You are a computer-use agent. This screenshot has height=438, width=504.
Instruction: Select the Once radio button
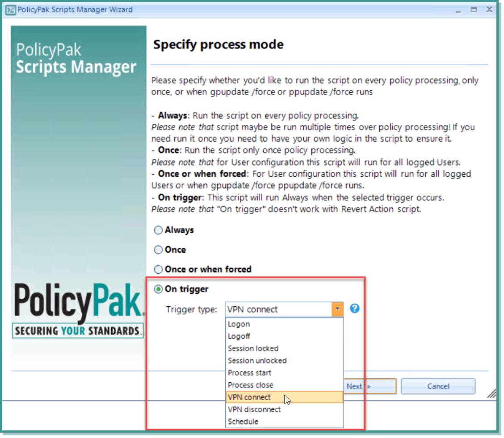158,250
